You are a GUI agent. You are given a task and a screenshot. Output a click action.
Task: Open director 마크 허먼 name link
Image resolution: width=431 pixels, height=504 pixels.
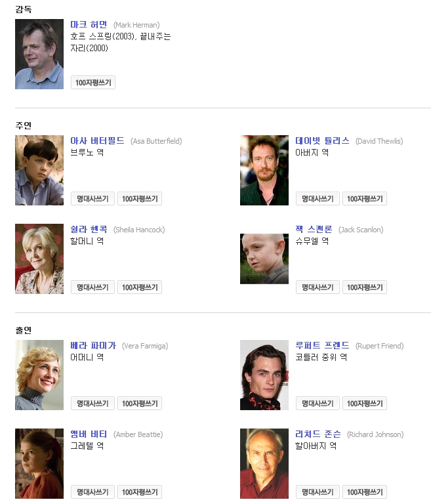(89, 25)
